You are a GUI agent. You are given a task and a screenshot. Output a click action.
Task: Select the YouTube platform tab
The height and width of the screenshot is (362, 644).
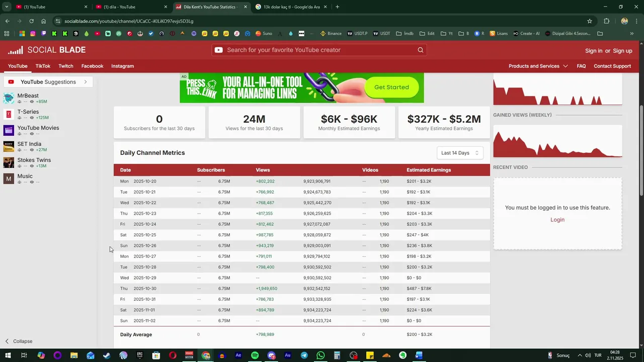click(18, 66)
